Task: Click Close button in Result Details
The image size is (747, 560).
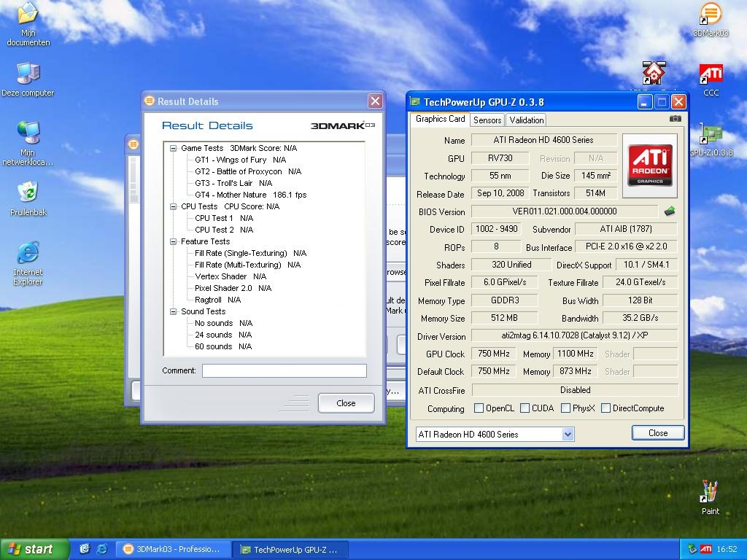Action: coord(346,403)
